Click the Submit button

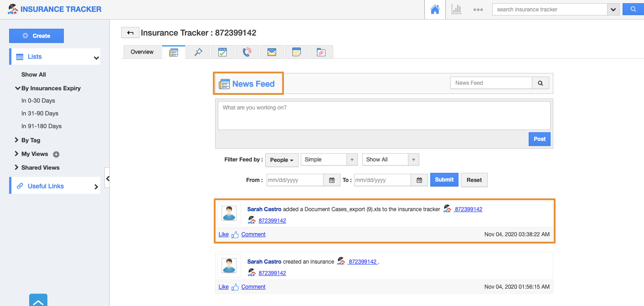[x=444, y=180]
